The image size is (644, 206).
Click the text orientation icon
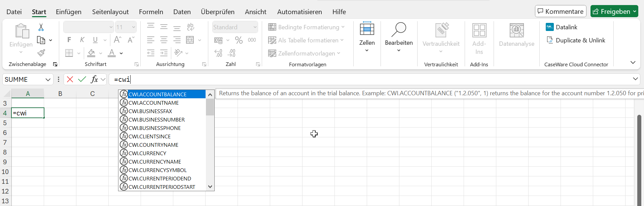click(178, 53)
